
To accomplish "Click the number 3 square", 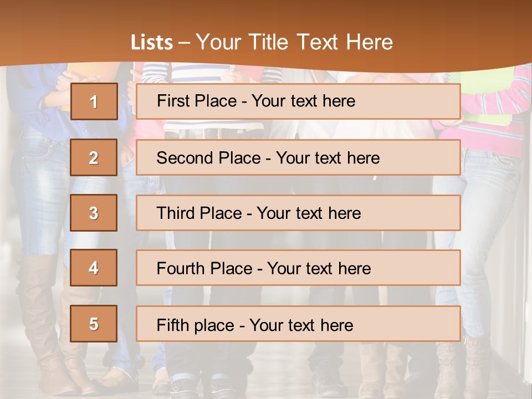I will click(94, 213).
